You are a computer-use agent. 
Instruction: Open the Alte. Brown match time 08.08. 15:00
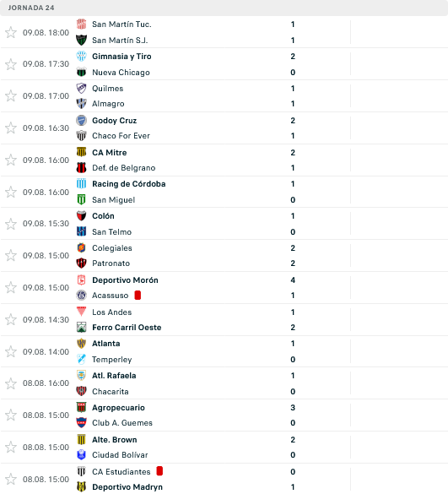point(46,448)
